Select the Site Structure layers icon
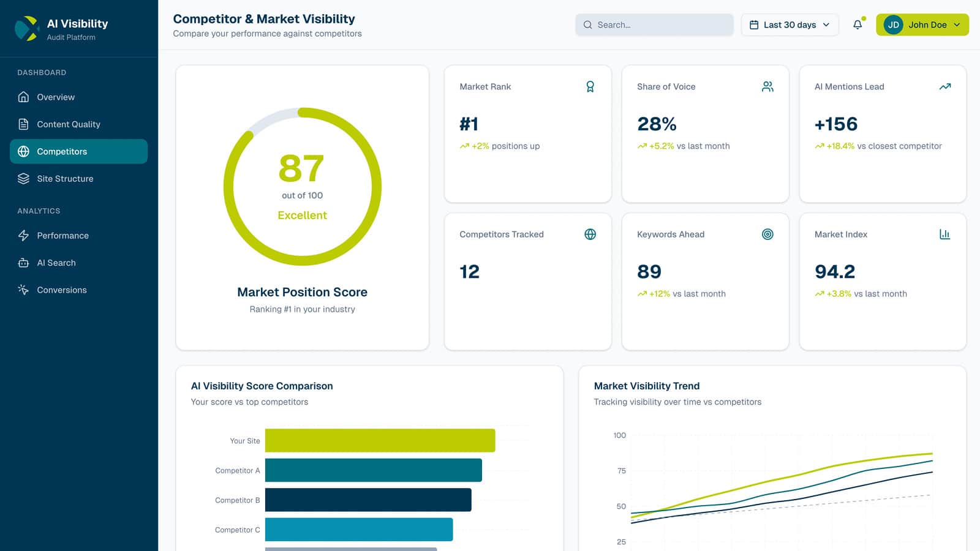Image resolution: width=980 pixels, height=551 pixels. click(23, 178)
